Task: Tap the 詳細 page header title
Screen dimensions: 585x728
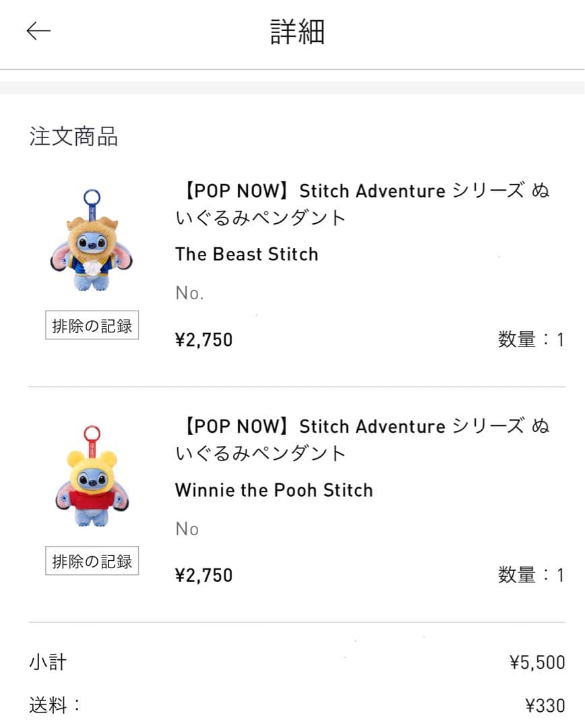Action: [x=297, y=32]
